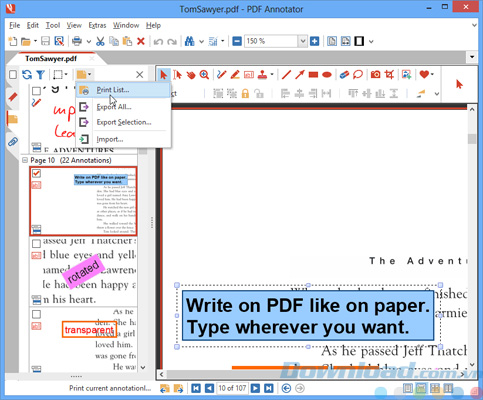Select the Snapshot camera tool

click(x=375, y=74)
